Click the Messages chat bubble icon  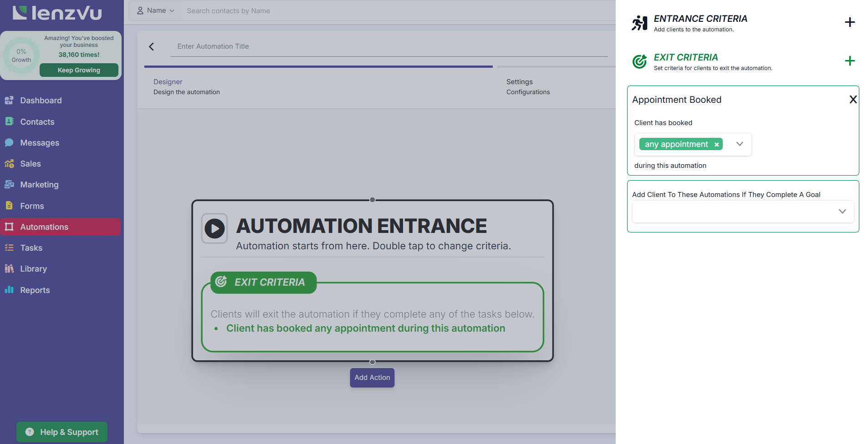point(9,142)
